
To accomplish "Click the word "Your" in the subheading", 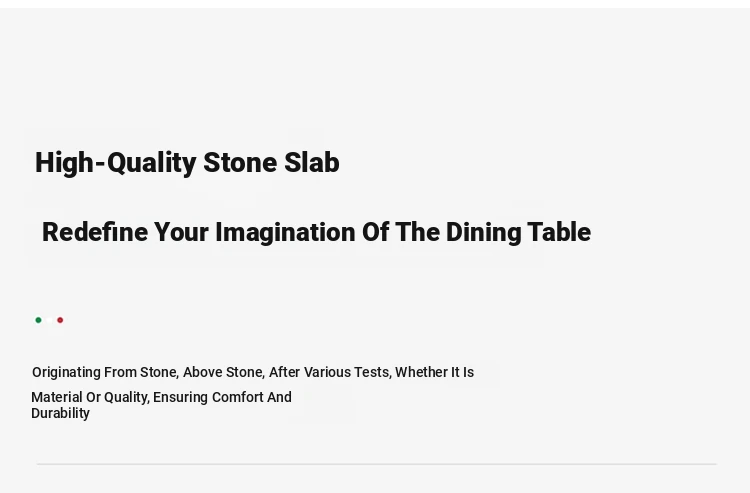I will pyautogui.click(x=181, y=232).
